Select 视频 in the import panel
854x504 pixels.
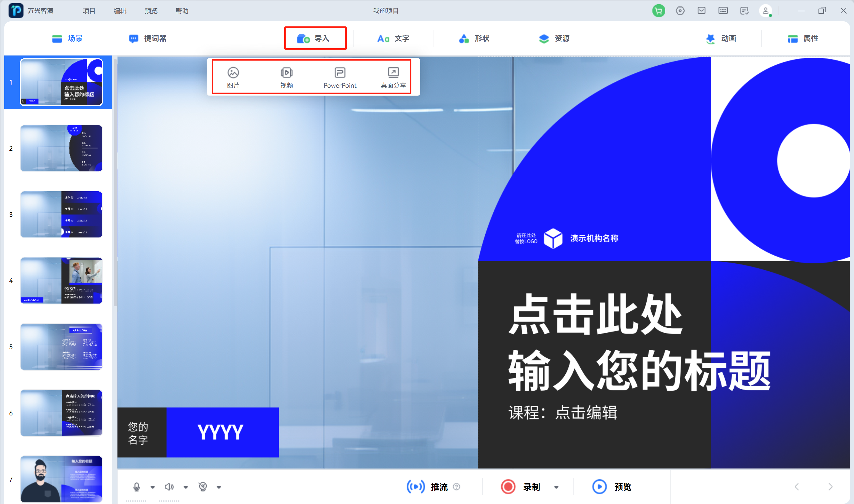click(286, 77)
